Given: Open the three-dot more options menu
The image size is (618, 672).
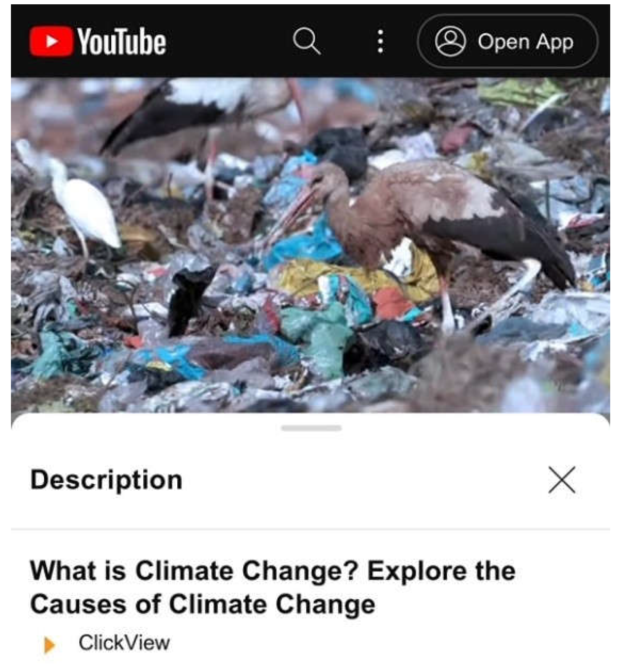Looking at the screenshot, I should click(x=380, y=41).
